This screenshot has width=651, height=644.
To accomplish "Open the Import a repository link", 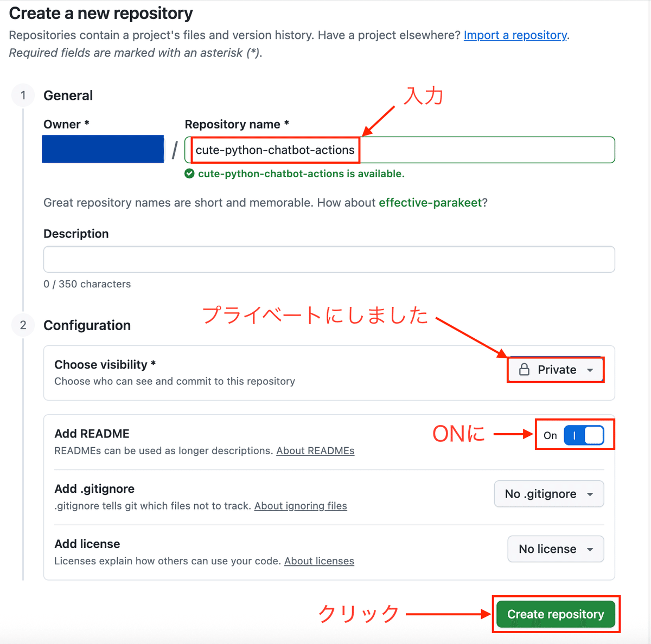I will (515, 35).
